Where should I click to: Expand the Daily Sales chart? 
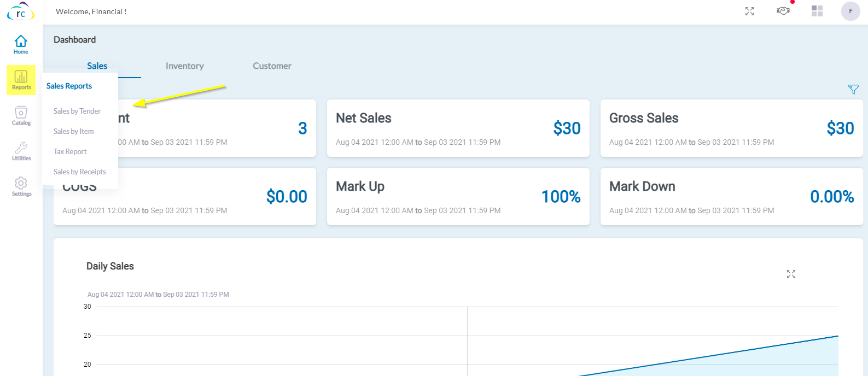pos(791,274)
